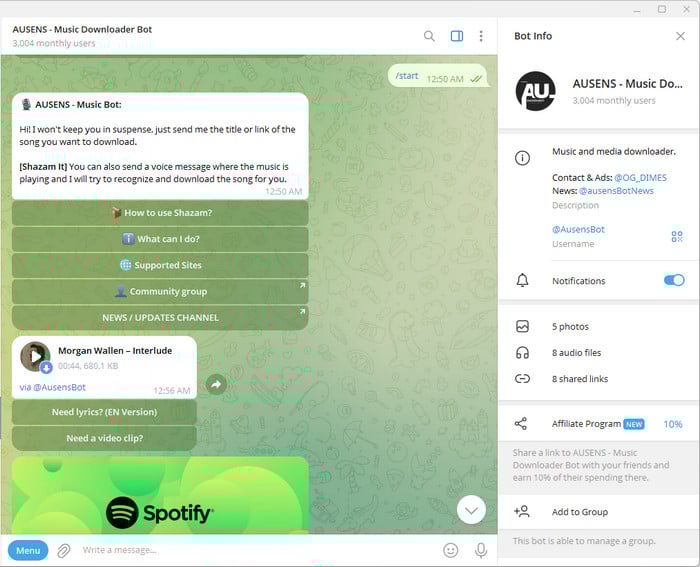Click Need a video clip? button
700x567 pixels.
pos(104,438)
